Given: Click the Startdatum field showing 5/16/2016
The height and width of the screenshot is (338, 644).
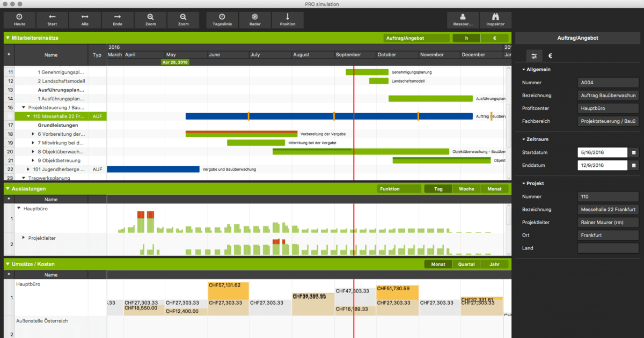Looking at the screenshot, I should click(x=602, y=152).
